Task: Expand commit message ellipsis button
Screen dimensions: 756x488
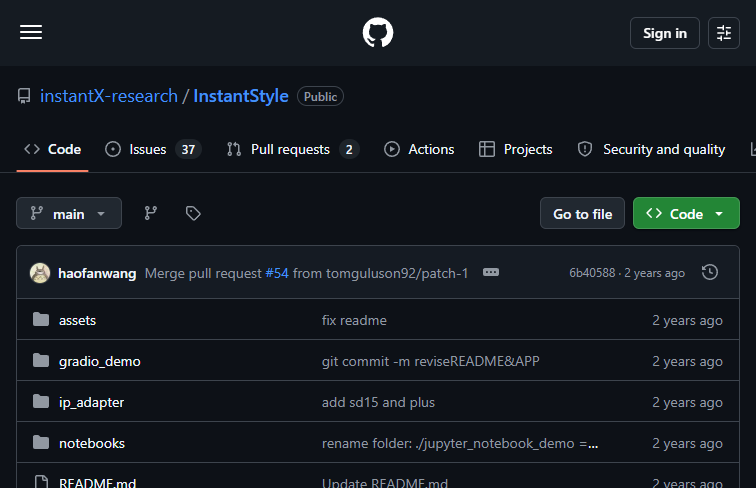Action: [x=491, y=272]
